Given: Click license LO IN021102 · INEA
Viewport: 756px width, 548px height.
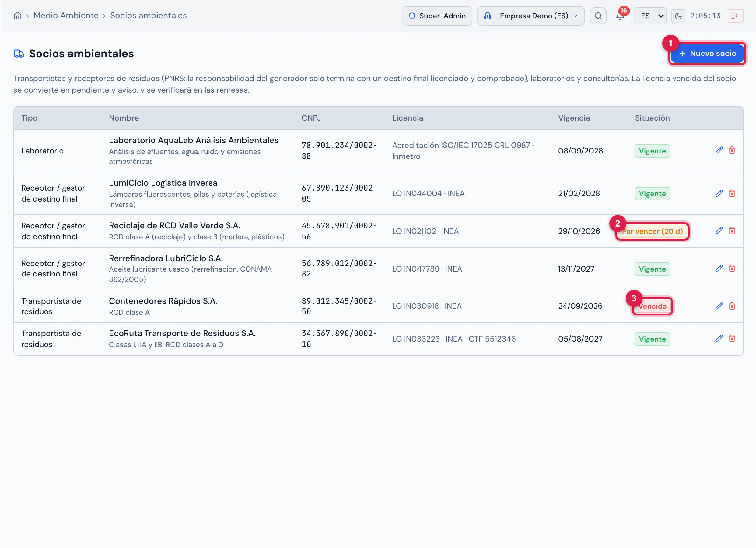Looking at the screenshot, I should click(x=425, y=231).
